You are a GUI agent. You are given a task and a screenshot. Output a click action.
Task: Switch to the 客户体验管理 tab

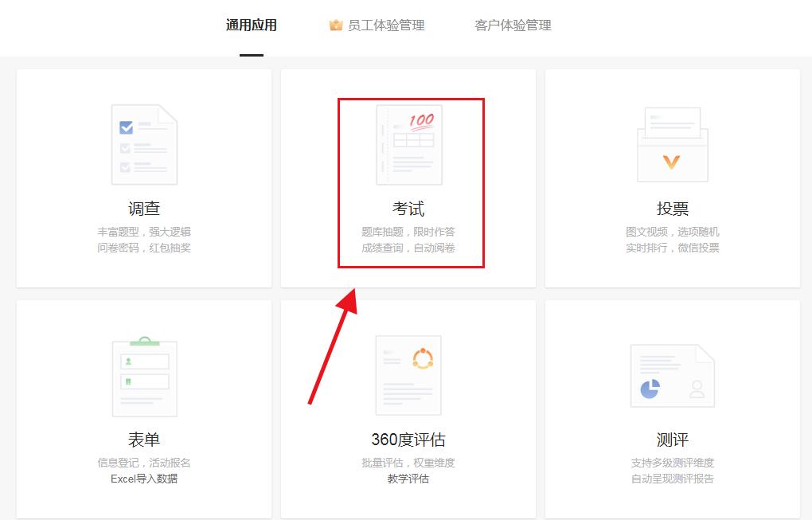pos(512,25)
